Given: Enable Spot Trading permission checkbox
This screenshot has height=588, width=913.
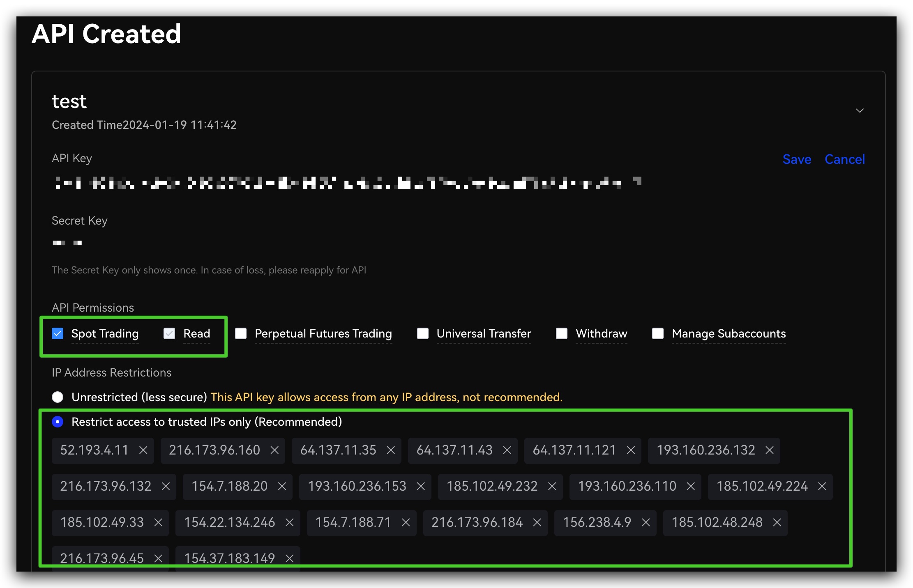Looking at the screenshot, I should tap(58, 333).
